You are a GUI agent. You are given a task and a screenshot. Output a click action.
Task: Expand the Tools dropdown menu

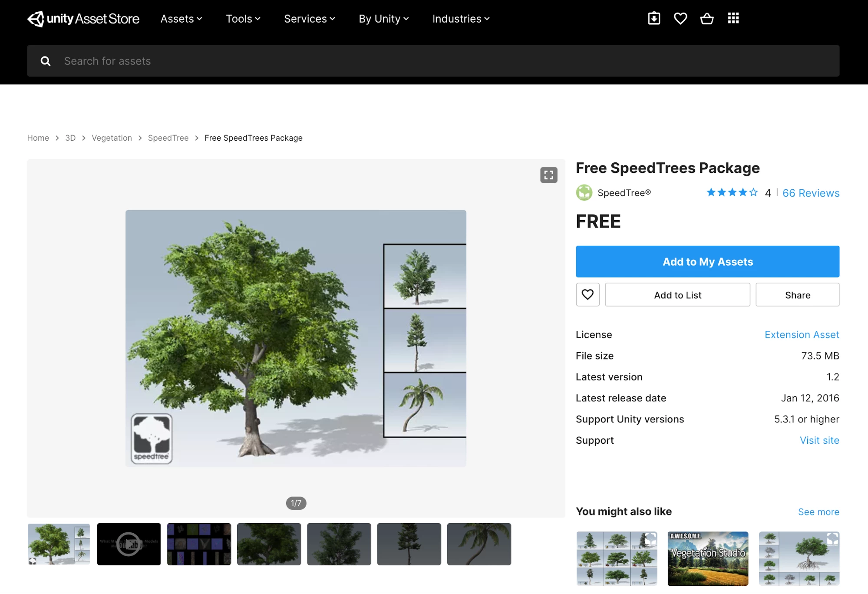click(243, 19)
